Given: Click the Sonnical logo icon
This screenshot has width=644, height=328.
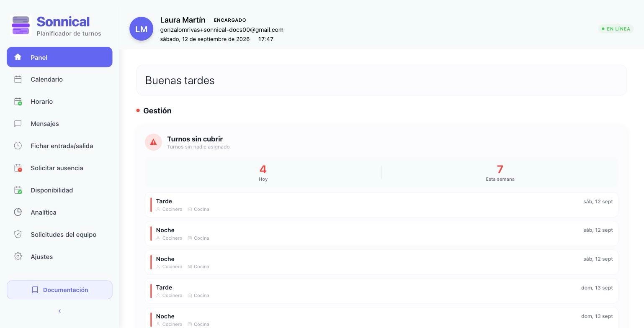Looking at the screenshot, I should click(x=21, y=26).
